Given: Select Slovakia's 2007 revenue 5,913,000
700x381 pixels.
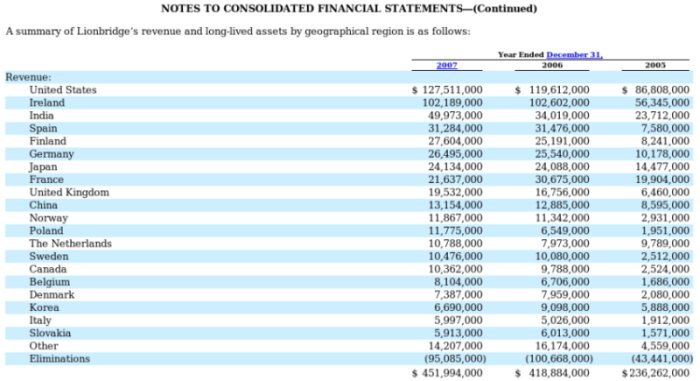Looking at the screenshot, I should pyautogui.click(x=458, y=333).
